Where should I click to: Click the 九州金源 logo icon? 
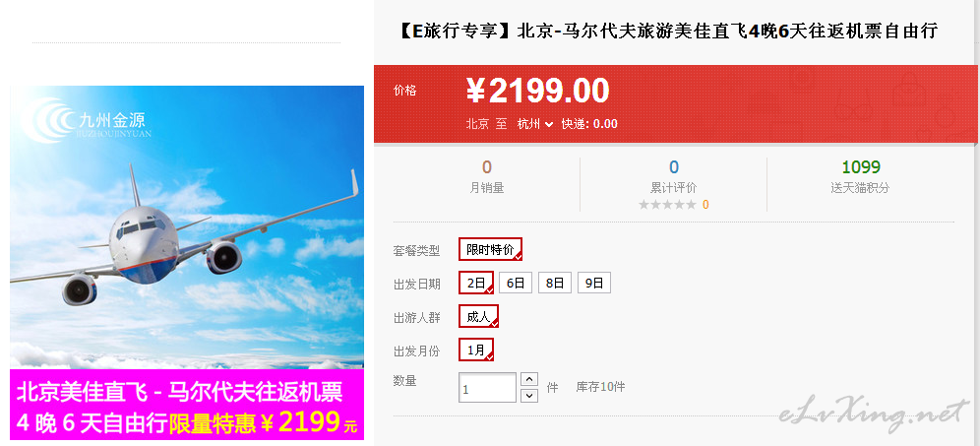[x=47, y=119]
